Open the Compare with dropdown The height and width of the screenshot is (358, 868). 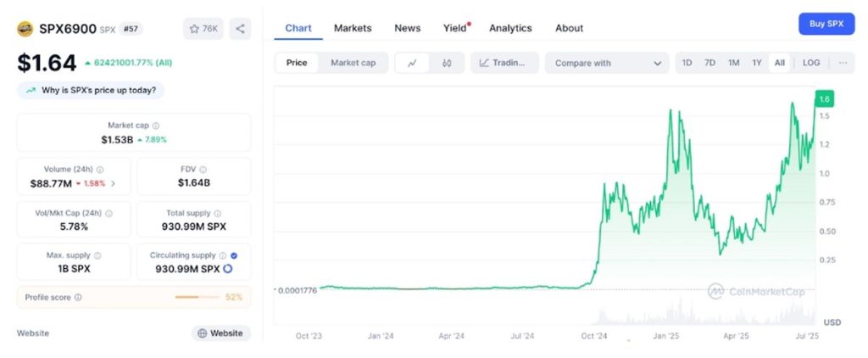click(x=607, y=63)
